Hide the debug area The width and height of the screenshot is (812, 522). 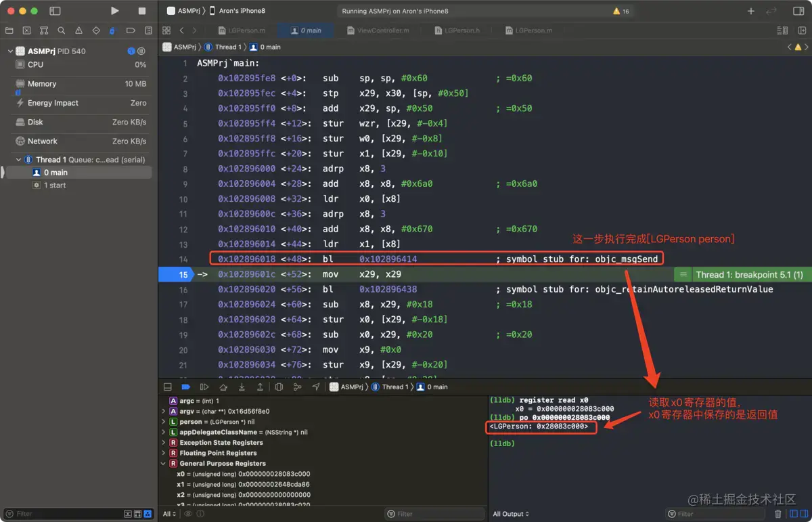click(168, 387)
